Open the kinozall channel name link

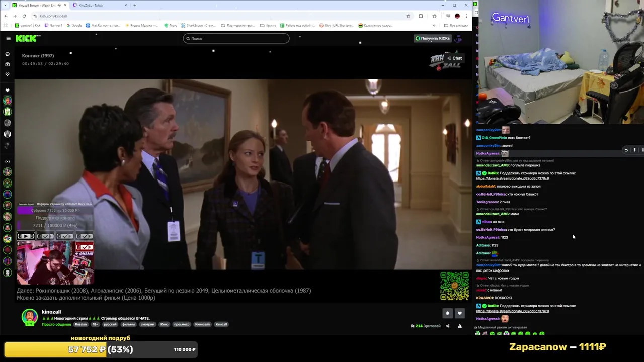51,312
